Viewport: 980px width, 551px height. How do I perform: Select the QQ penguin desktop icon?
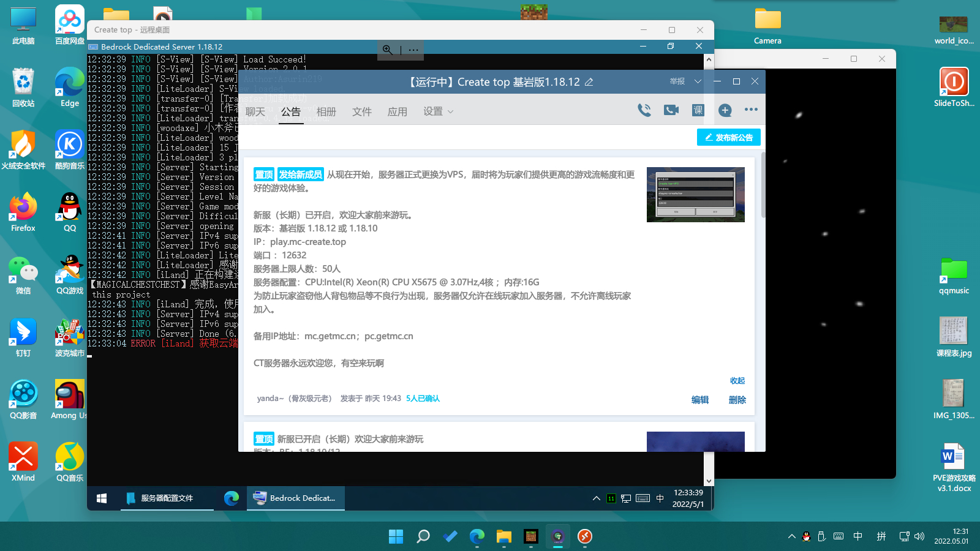pos(70,212)
